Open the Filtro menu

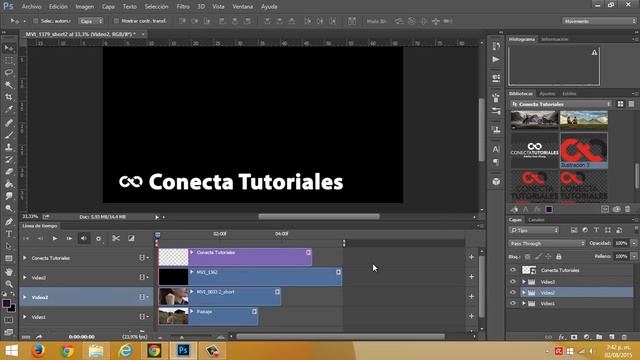[x=183, y=7]
